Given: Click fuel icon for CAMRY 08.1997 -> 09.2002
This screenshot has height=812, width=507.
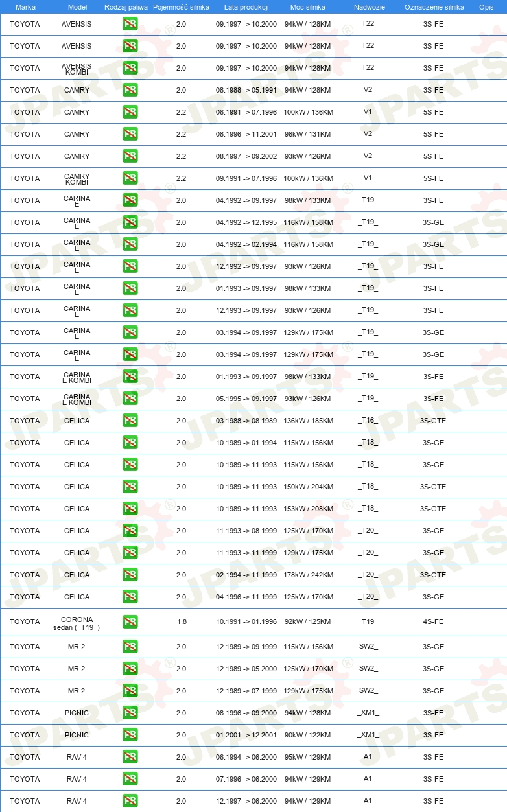Looking at the screenshot, I should (x=130, y=156).
